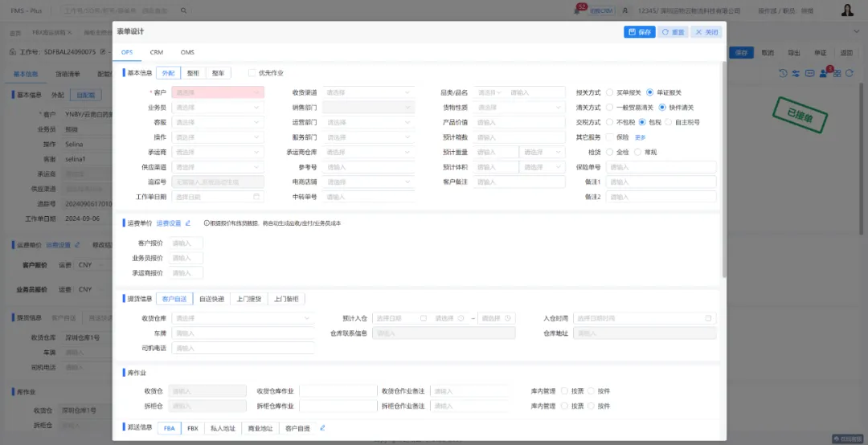The width and height of the screenshot is (868, 445).
Task: Click grid layout icon in background toolbar
Action: point(837,73)
